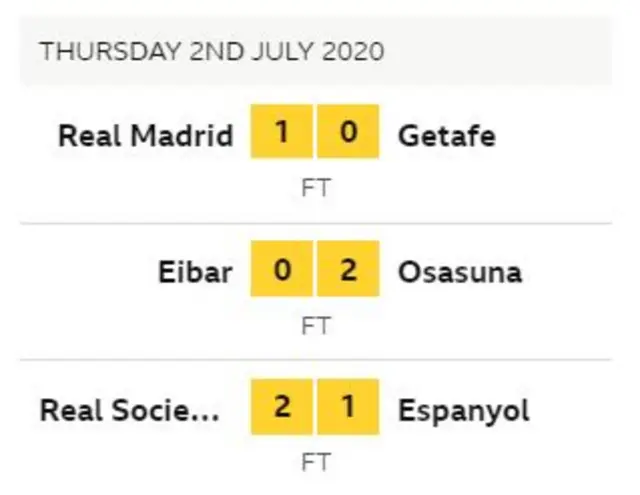Image resolution: width=640 pixels, height=495 pixels.
Task: Click Osasuna's score box showing 2
Action: point(348,270)
